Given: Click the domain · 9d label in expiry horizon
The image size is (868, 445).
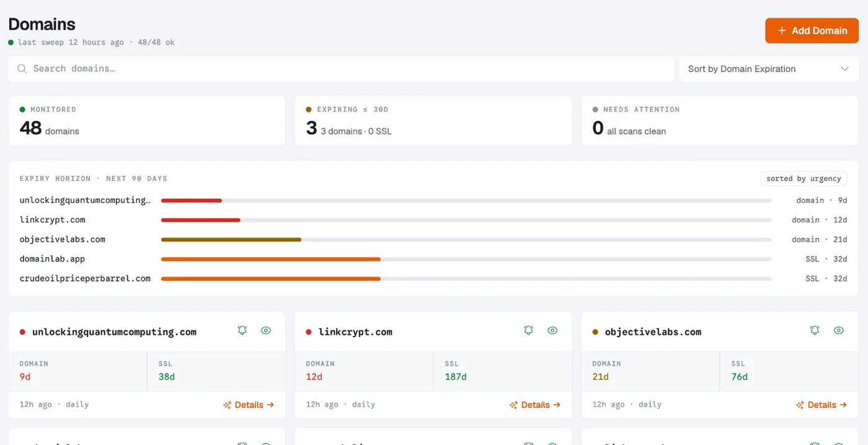Looking at the screenshot, I should [x=821, y=200].
